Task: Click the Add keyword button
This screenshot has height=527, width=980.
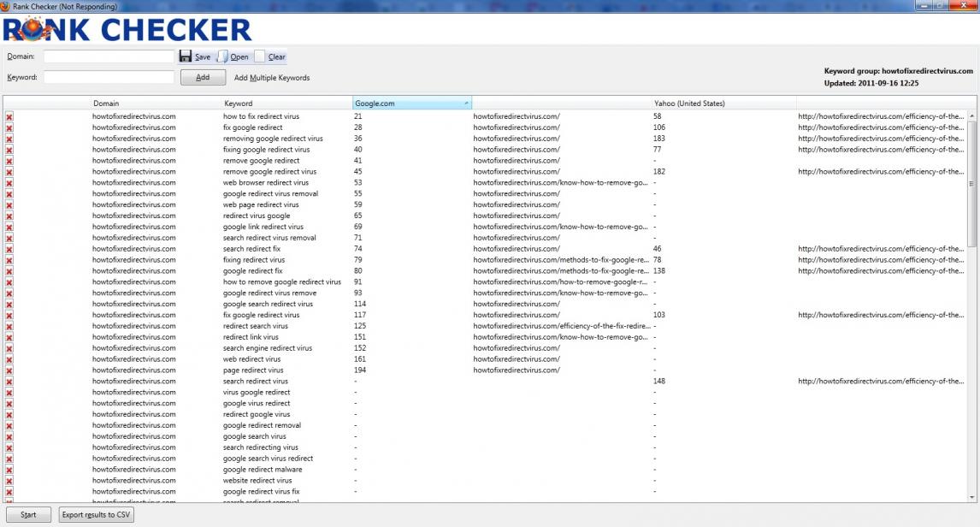Action: pyautogui.click(x=204, y=78)
